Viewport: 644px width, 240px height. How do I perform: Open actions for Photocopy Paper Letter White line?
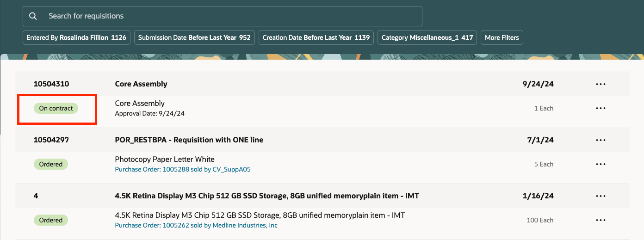601,164
